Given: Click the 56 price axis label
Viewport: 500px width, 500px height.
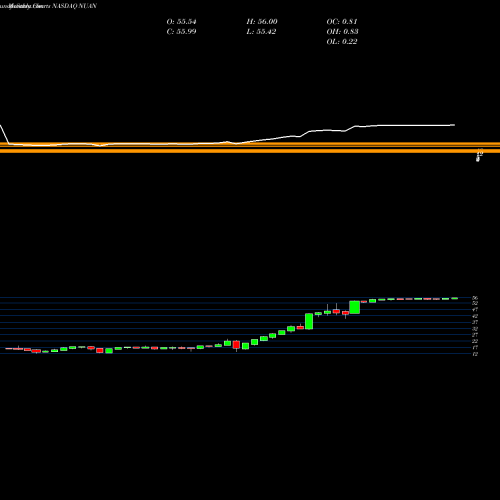Looking at the screenshot, I should tap(476, 298).
